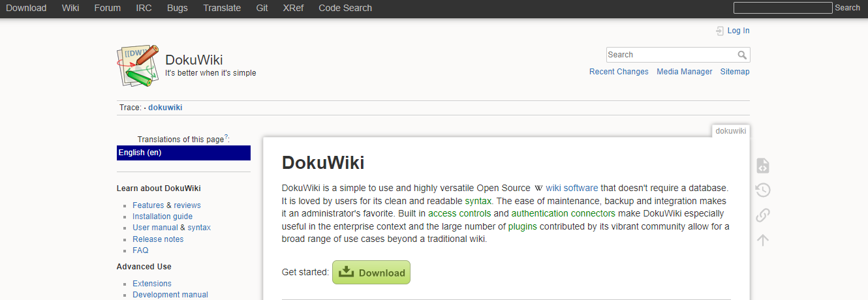Viewport: 868px width, 300px height.
Task: Click the Log In link
Action: 738,31
